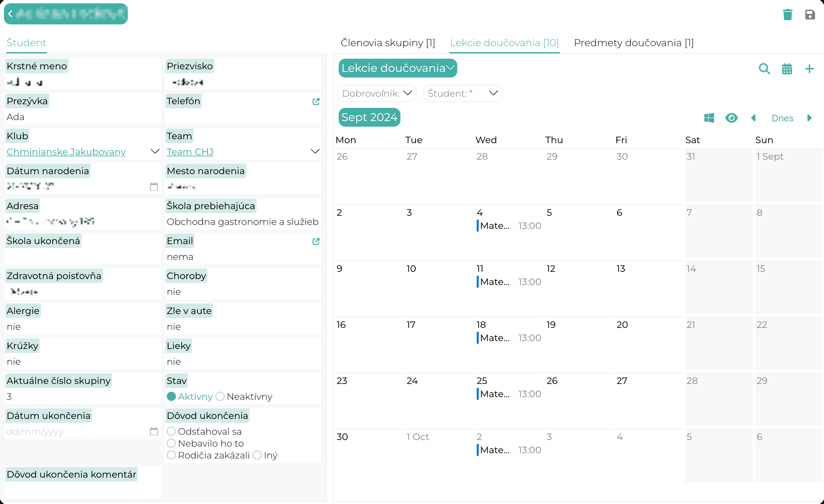Open the Team CHJ link
The height and width of the screenshot is (504, 824).
[x=190, y=152]
